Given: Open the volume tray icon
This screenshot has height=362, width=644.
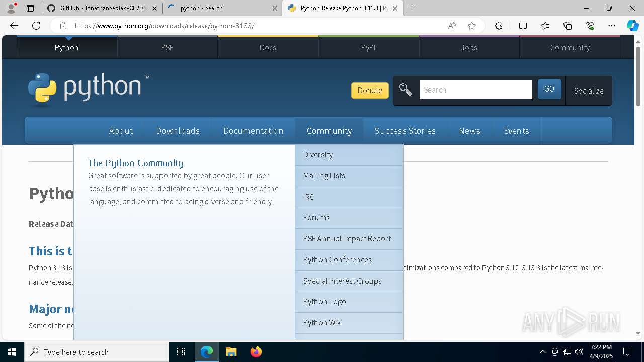Looking at the screenshot, I should 579,352.
